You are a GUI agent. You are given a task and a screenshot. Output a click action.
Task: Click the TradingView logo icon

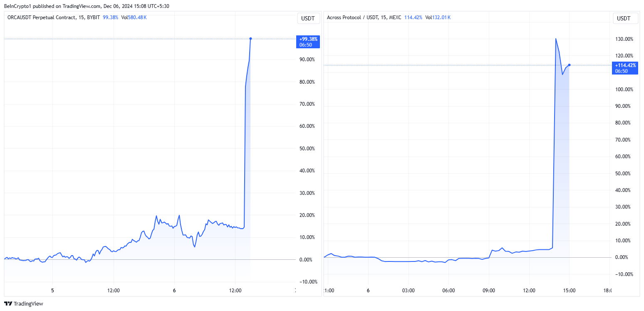tap(8, 304)
